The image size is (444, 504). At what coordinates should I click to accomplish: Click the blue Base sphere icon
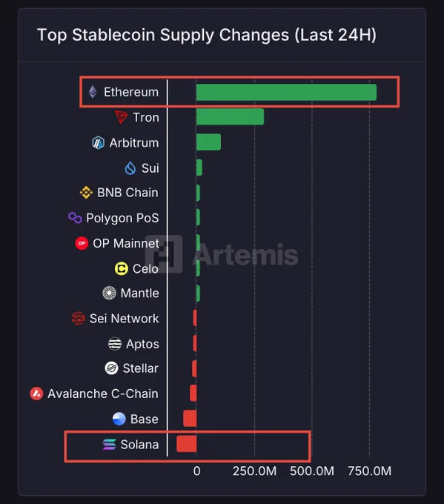(119, 419)
